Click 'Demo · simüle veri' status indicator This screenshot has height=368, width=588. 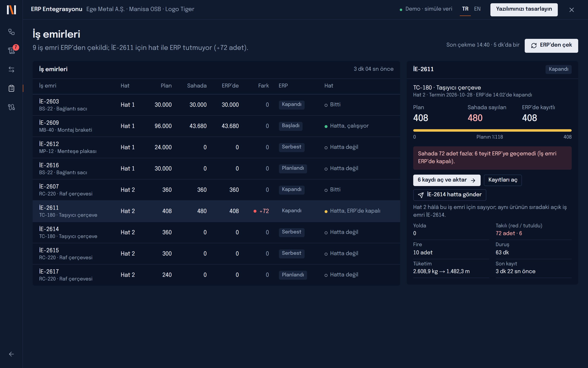tap(426, 9)
